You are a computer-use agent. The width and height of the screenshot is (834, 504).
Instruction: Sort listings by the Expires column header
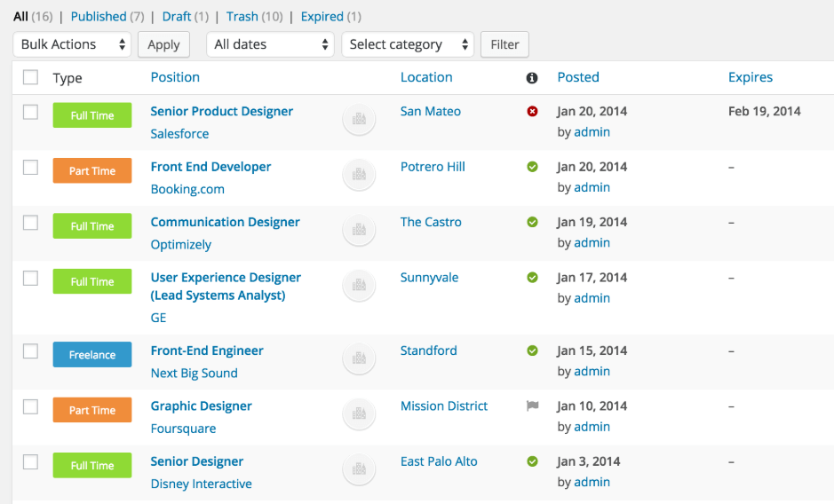[750, 77]
